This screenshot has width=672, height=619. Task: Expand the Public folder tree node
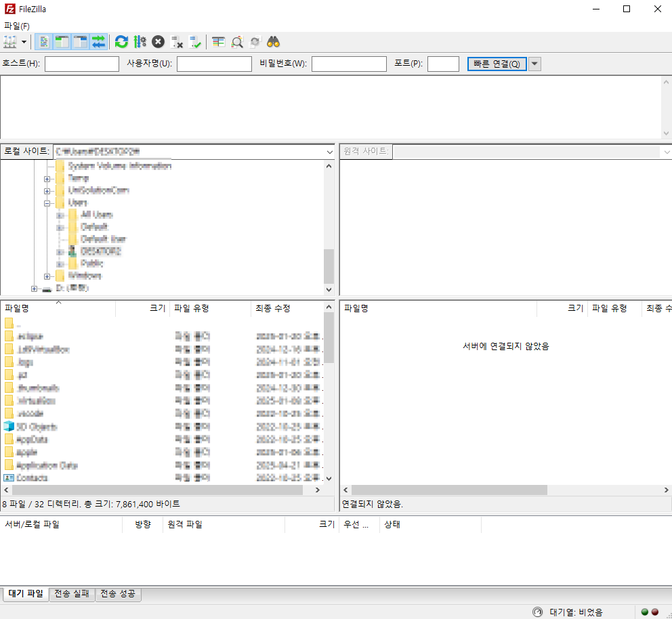(x=60, y=264)
